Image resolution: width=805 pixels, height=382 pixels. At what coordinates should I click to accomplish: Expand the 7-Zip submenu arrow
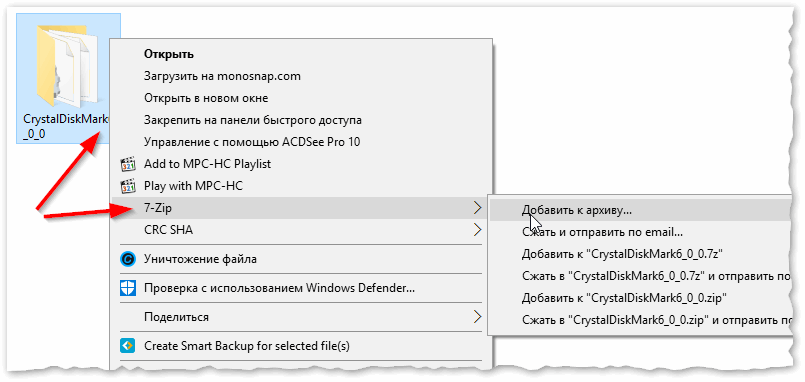coord(477,208)
